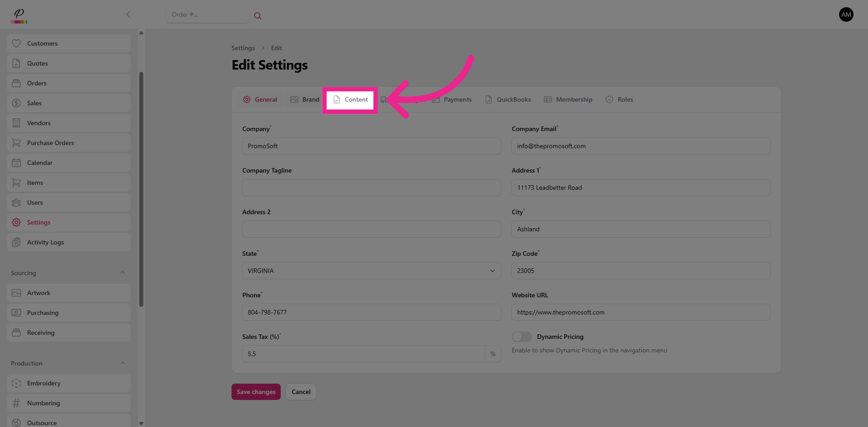868x427 pixels.
Task: Collapse the Sourcing section
Action: 123,273
